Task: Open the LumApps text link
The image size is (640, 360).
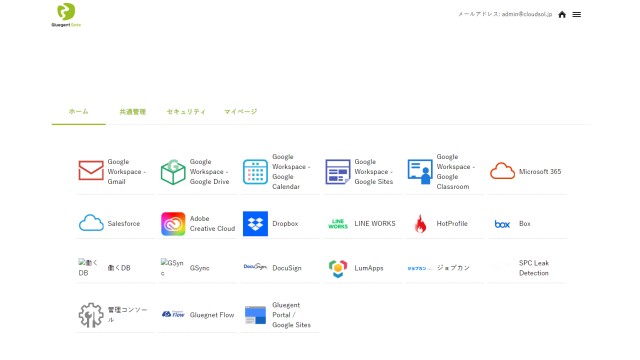Action: pos(369,268)
